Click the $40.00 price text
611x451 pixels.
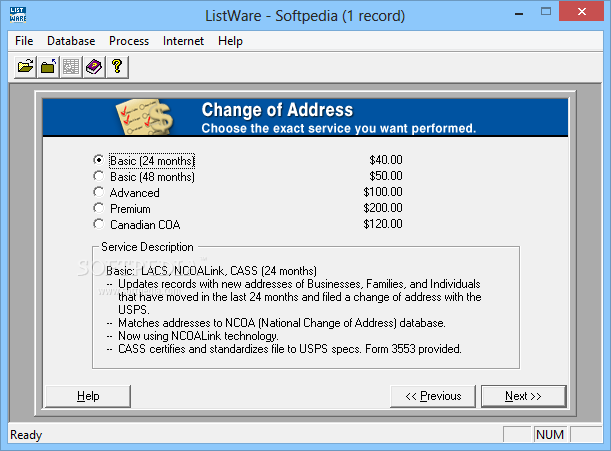[x=386, y=160]
